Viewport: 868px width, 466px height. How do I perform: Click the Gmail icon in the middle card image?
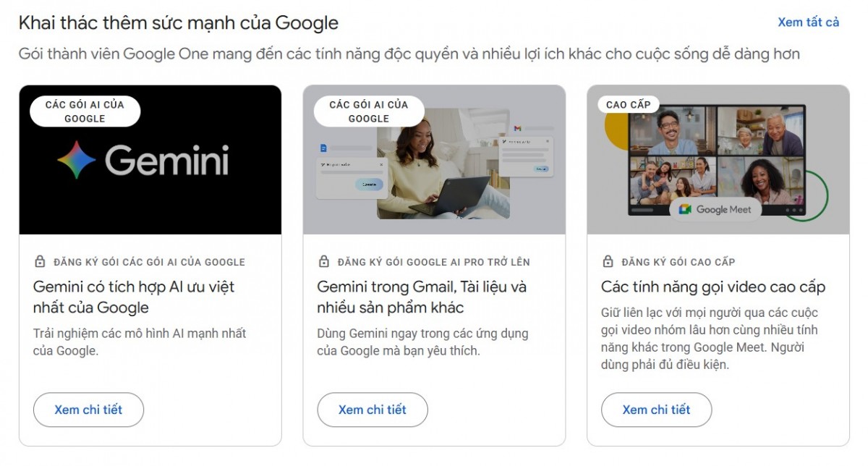click(518, 129)
